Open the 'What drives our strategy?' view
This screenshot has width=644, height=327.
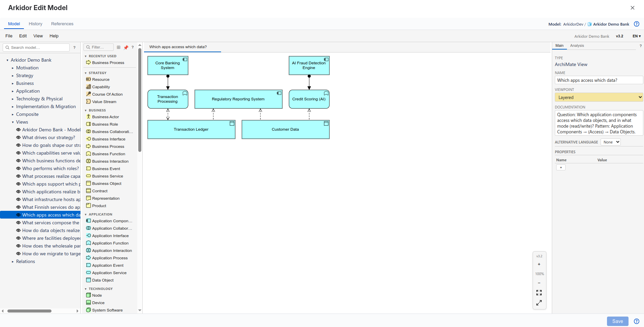pyautogui.click(x=48, y=138)
